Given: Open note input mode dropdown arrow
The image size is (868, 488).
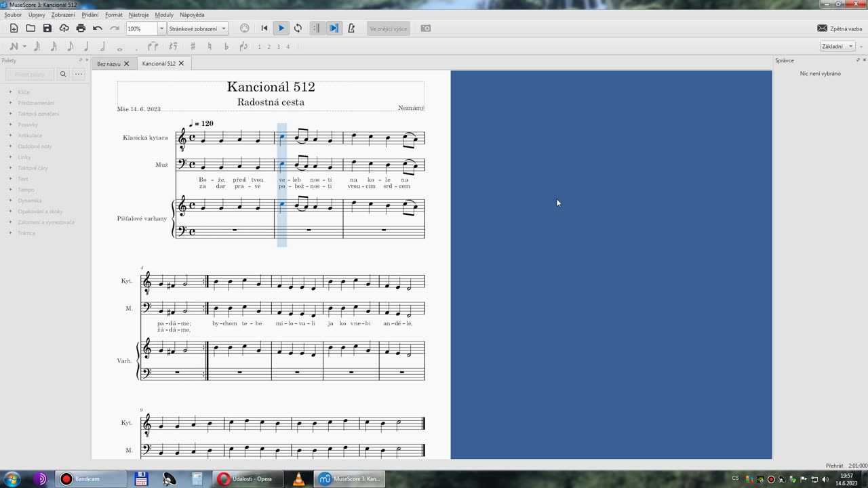Looking at the screenshot, I should click(x=24, y=47).
